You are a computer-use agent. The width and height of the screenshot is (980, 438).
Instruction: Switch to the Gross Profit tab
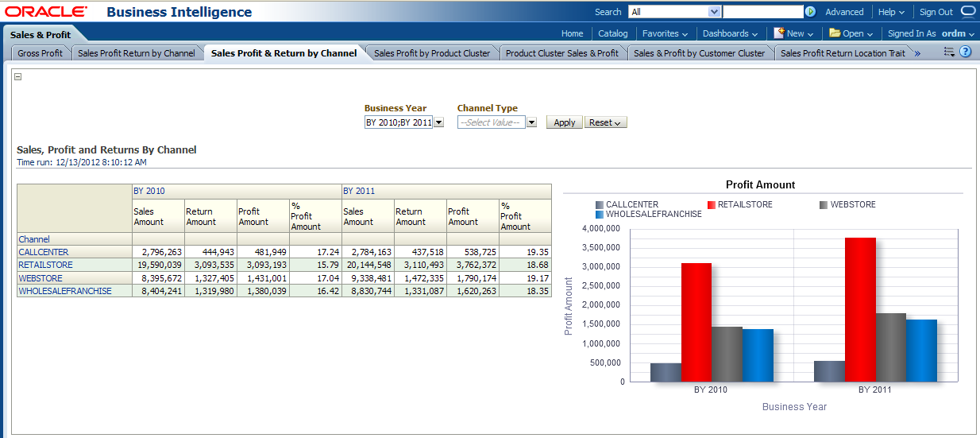(41, 53)
